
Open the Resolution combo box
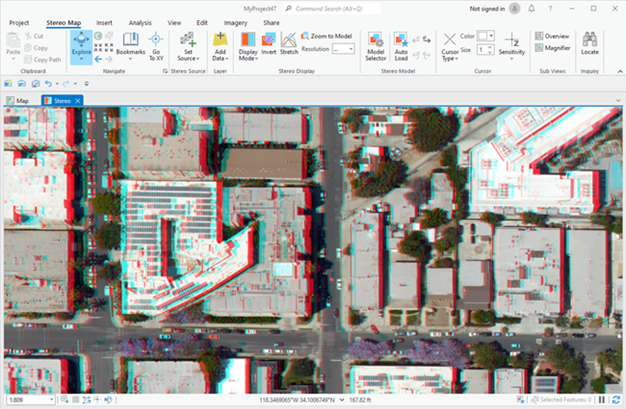[343, 48]
